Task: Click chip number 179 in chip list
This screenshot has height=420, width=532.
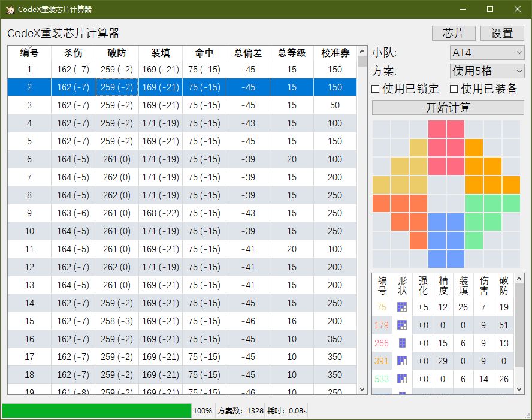Action: pos(382,325)
